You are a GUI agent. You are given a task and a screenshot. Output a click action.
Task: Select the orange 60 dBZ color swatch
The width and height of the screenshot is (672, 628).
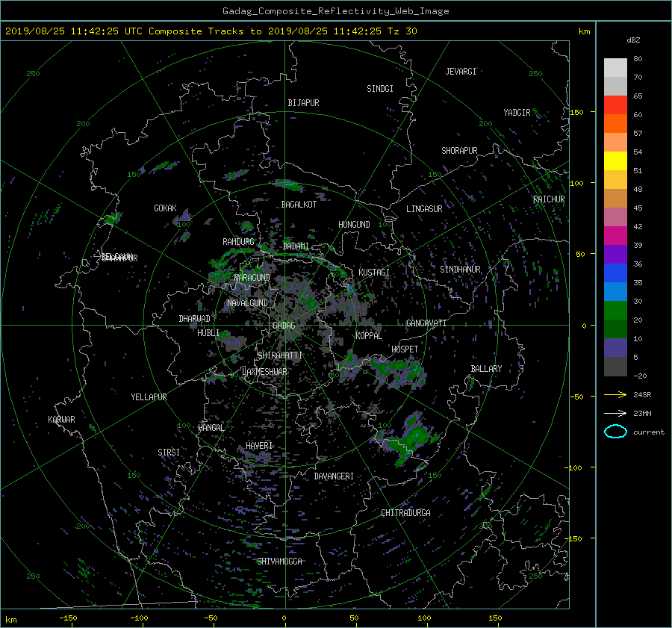pyautogui.click(x=615, y=123)
